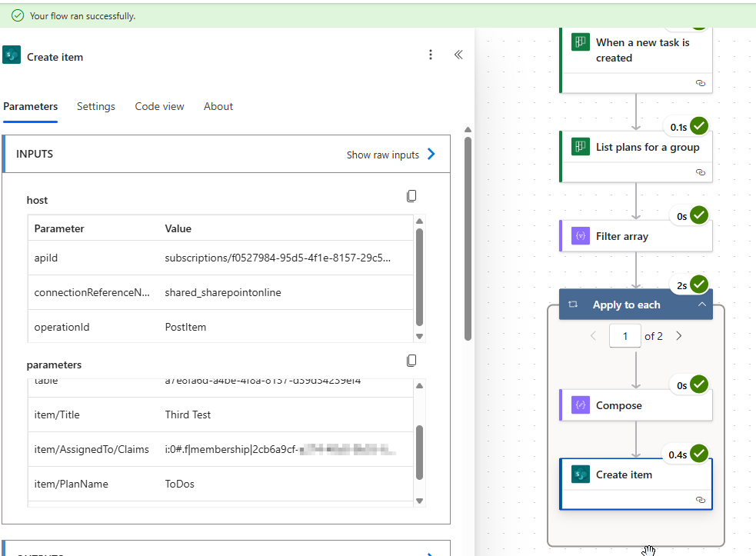Click the 0.4s duration on Create item
This screenshot has width=756, height=556.
pos(678,454)
